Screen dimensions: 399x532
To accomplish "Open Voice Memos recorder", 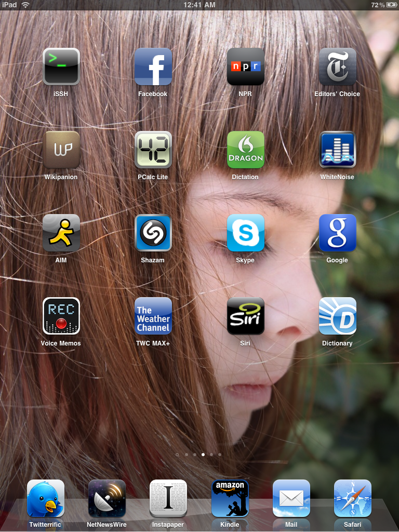I will click(61, 316).
